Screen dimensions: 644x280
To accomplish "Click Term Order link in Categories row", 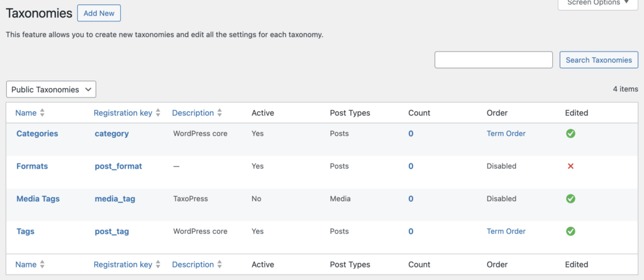I will point(506,133).
